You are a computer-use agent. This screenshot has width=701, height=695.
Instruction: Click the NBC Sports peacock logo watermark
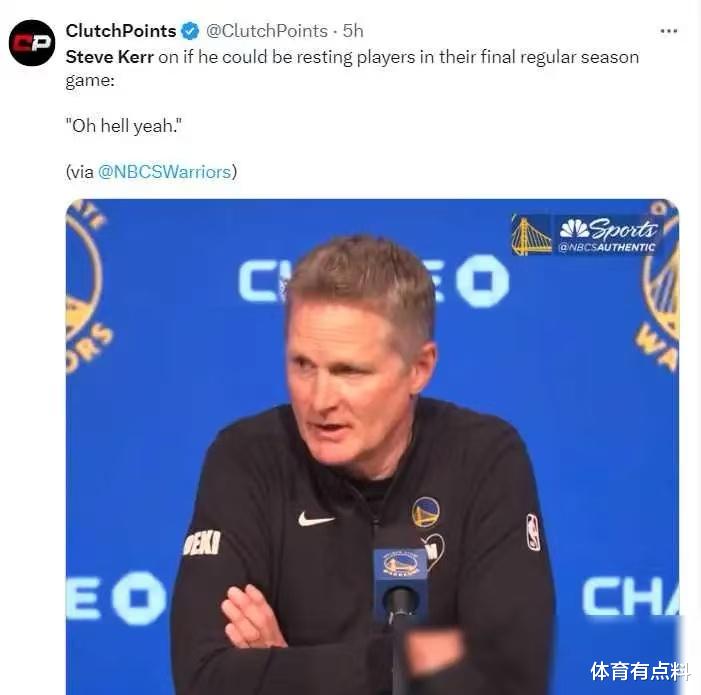[x=574, y=228]
